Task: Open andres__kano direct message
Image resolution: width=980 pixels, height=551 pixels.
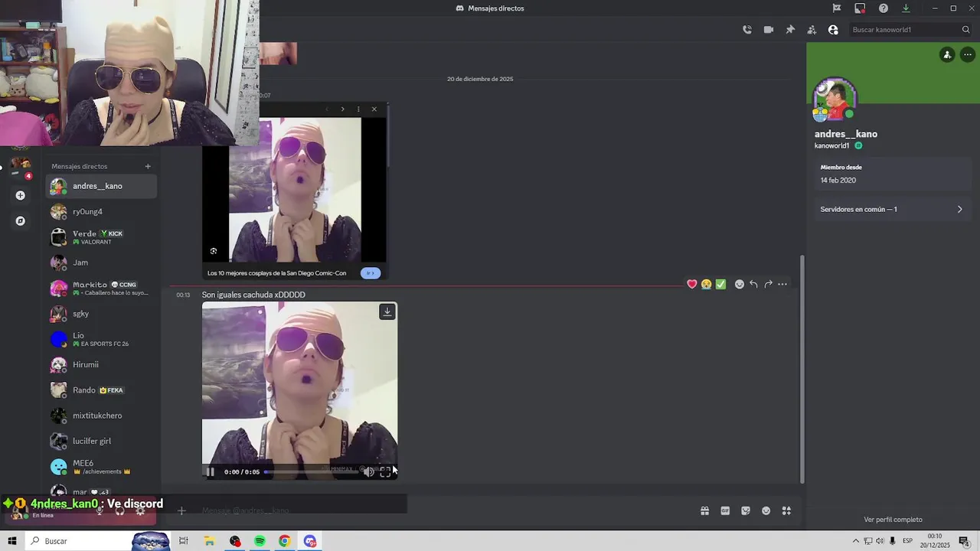Action: (101, 186)
